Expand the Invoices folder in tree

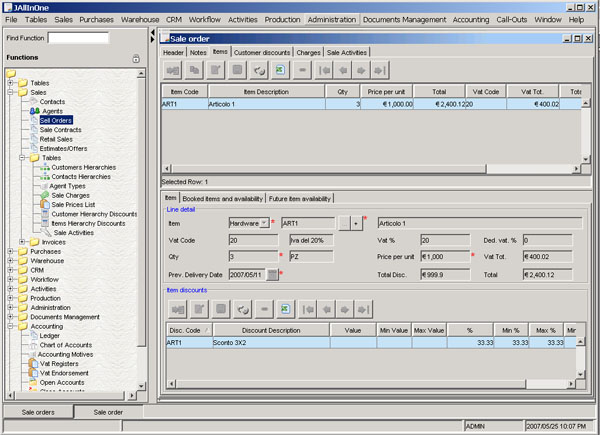point(22,241)
